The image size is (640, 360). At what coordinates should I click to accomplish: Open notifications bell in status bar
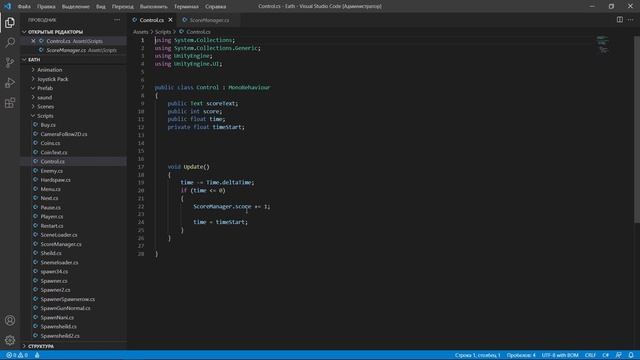coord(631,355)
